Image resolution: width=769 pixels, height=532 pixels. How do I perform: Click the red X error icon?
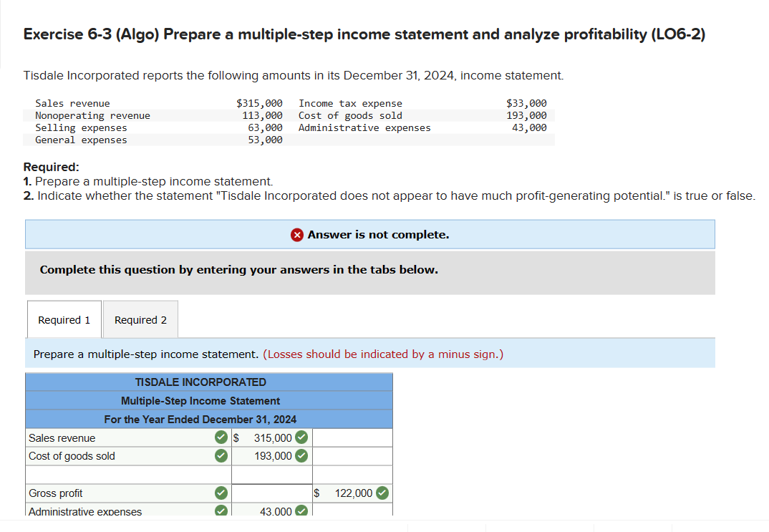296,234
